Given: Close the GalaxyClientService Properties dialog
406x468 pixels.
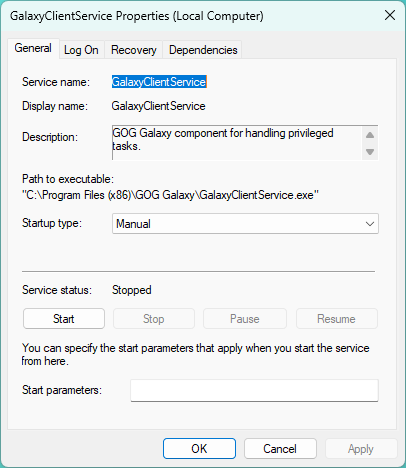Looking at the screenshot, I should click(390, 15).
